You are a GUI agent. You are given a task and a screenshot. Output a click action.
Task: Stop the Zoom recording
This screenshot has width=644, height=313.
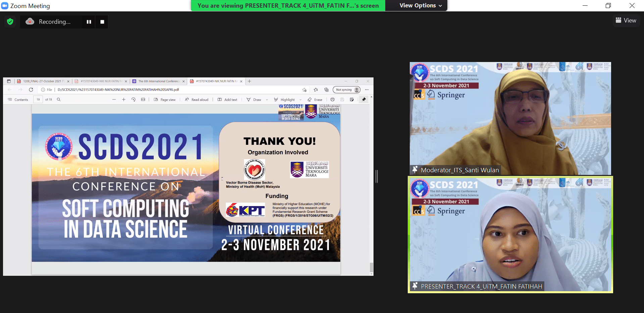tap(102, 22)
